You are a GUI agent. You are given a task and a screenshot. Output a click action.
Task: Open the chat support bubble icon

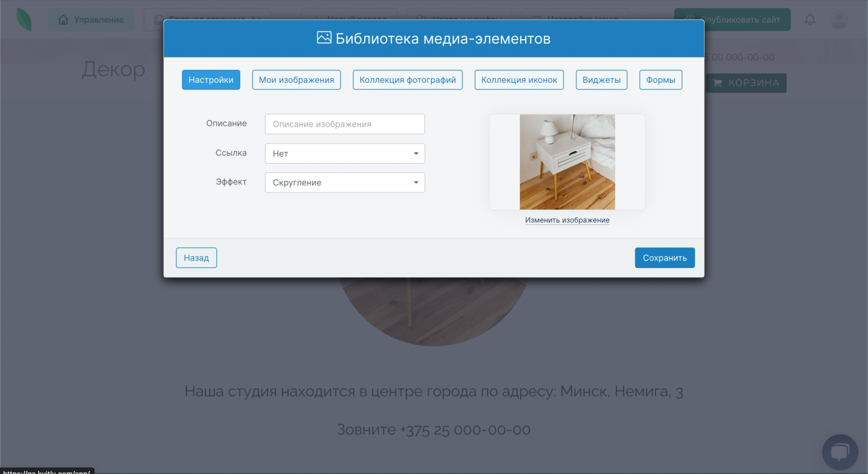coord(840,452)
